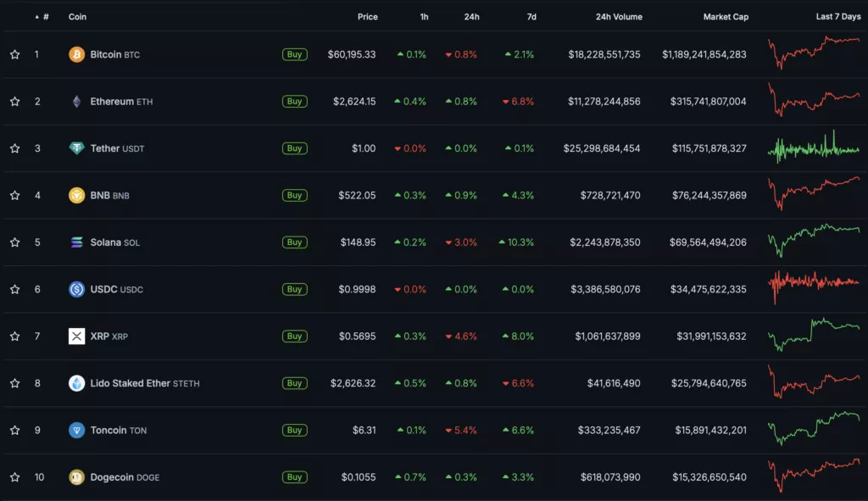Click the Dogecoin logo icon
The image size is (868, 501).
coord(76,477)
